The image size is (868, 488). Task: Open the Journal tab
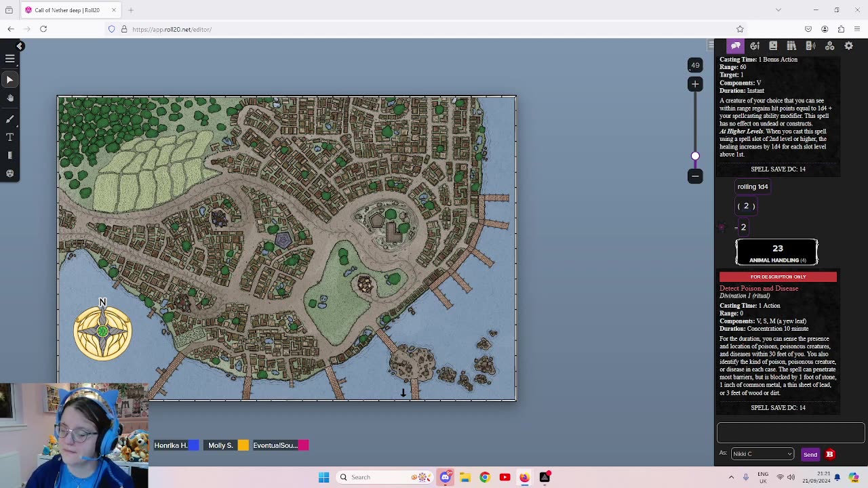coord(773,46)
